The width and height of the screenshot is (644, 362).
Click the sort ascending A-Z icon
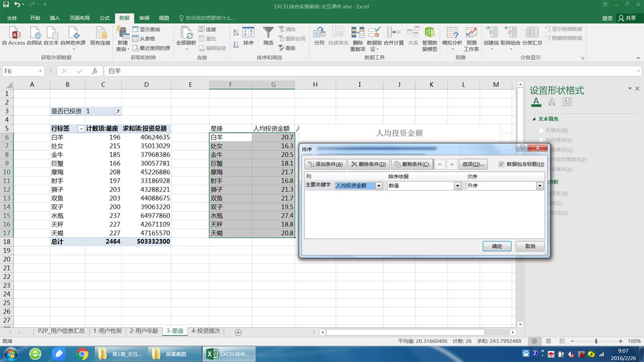(x=236, y=33)
